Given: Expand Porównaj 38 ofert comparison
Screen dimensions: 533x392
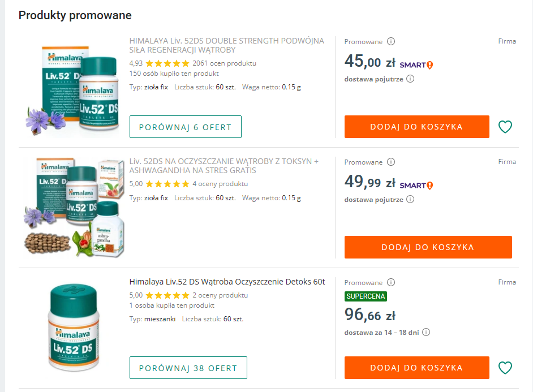Looking at the screenshot, I should pyautogui.click(x=188, y=368).
